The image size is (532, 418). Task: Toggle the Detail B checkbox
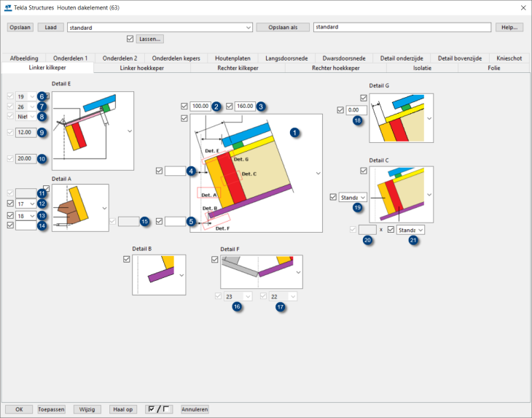click(127, 259)
